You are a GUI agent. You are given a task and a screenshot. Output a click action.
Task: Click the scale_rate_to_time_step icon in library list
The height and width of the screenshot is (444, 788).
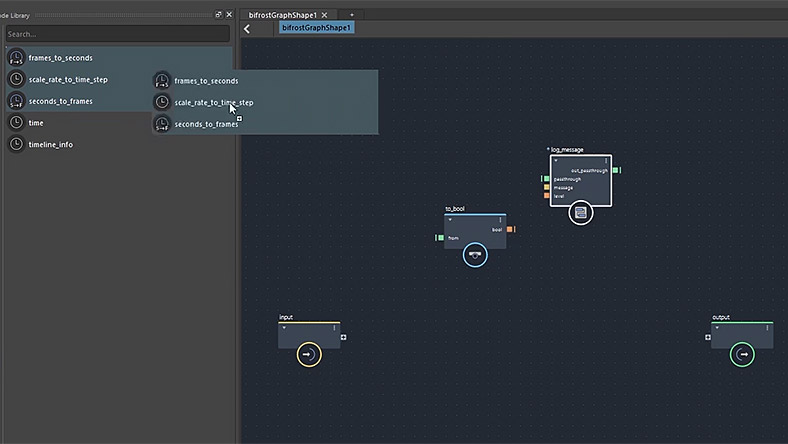pyautogui.click(x=16, y=79)
